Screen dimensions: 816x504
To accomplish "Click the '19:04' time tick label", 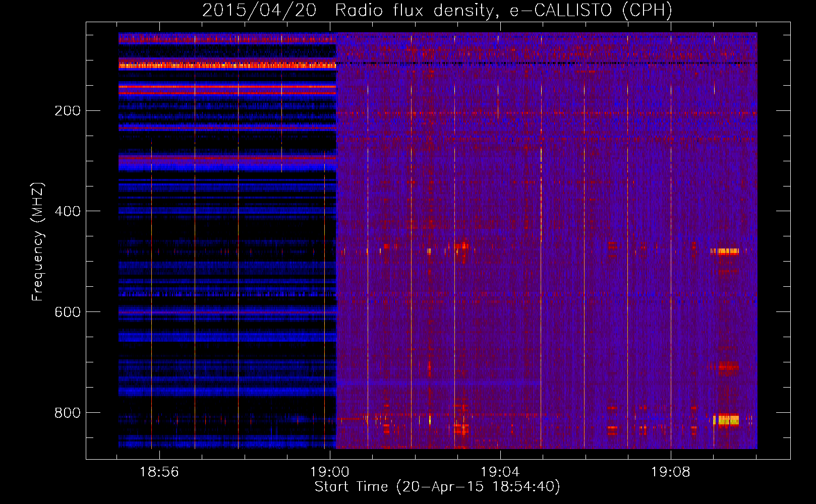I will pyautogui.click(x=500, y=472).
